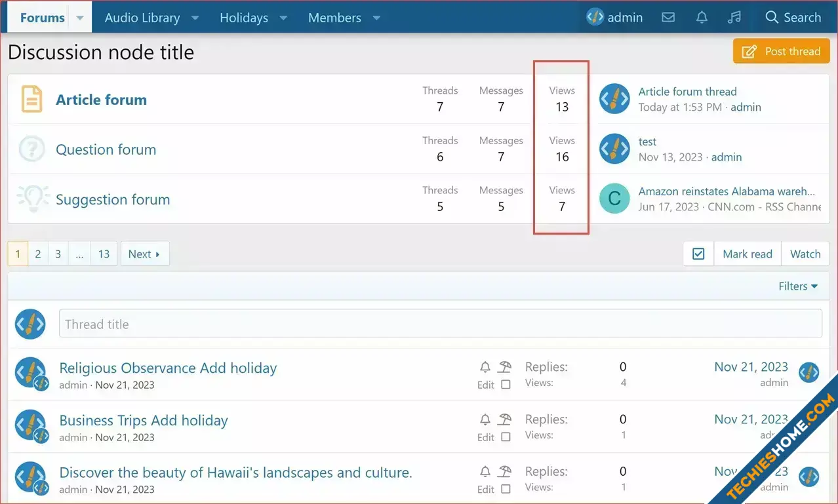Click bell icon on Religious Observance thread
The image size is (838, 504).
tap(485, 366)
